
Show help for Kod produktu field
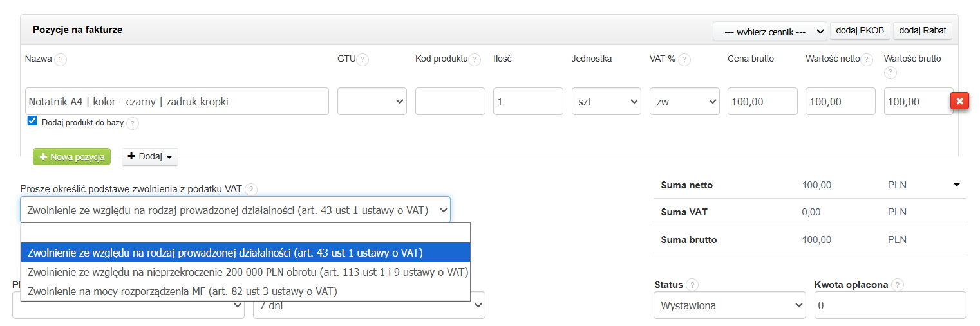coord(475,60)
